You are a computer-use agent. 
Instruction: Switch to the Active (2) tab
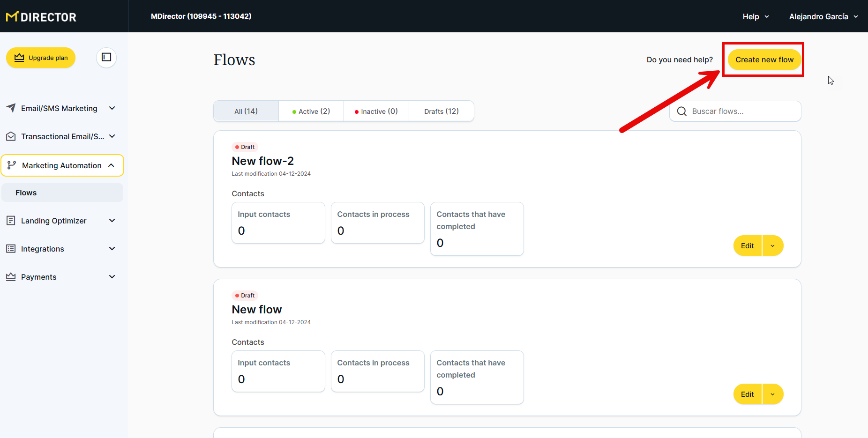point(311,111)
